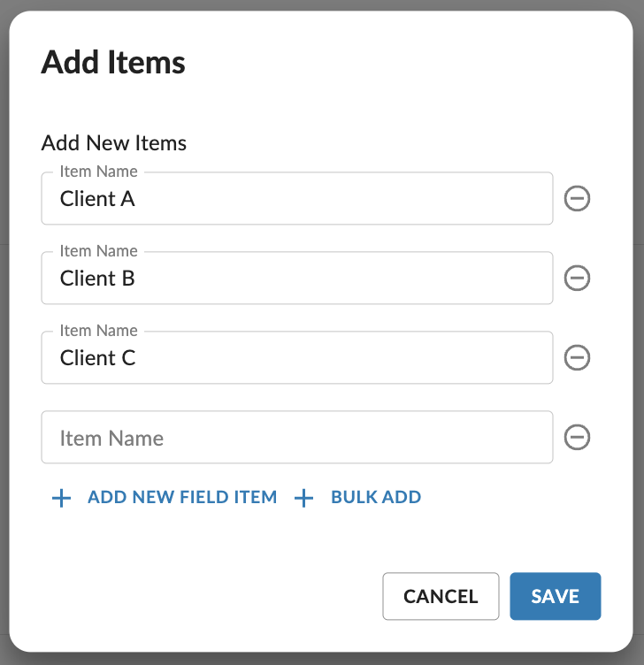Open BULK ADD option text

pos(376,497)
